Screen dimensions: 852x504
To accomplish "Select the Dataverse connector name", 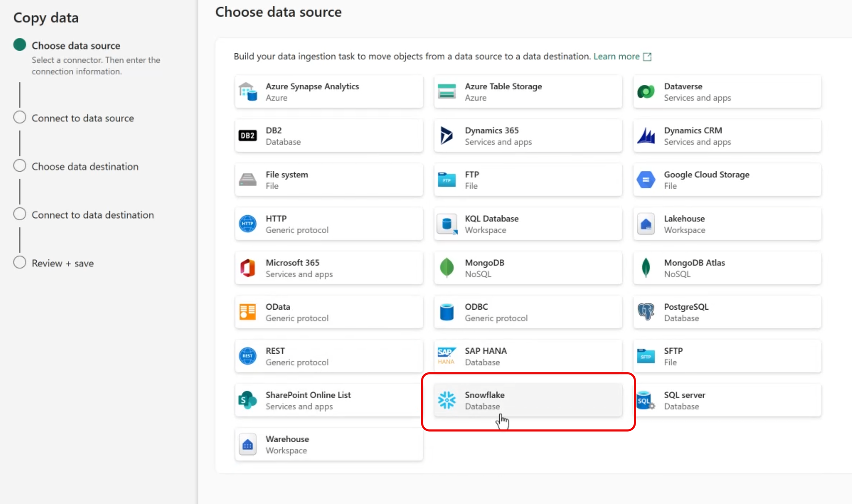I will [683, 86].
